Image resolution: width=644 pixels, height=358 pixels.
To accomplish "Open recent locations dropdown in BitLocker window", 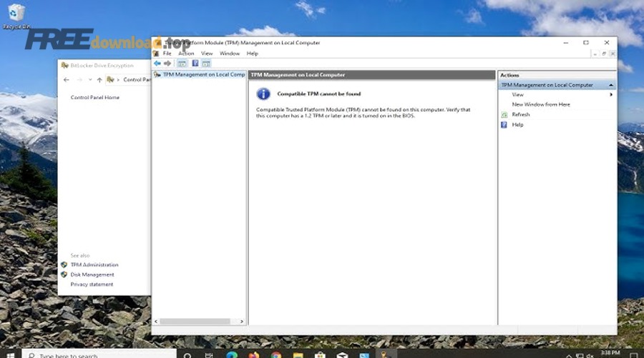I will point(90,80).
